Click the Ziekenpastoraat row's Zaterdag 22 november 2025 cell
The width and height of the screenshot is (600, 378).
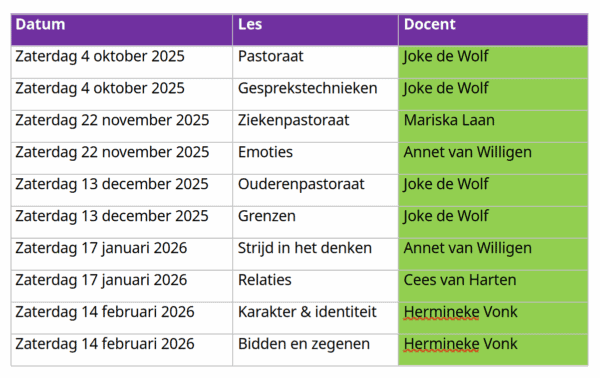pyautogui.click(x=122, y=127)
